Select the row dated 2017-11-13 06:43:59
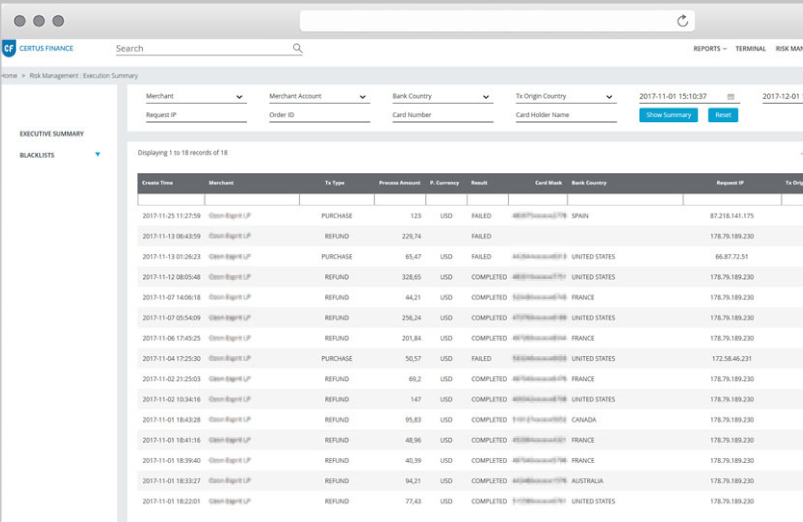 pyautogui.click(x=470, y=236)
